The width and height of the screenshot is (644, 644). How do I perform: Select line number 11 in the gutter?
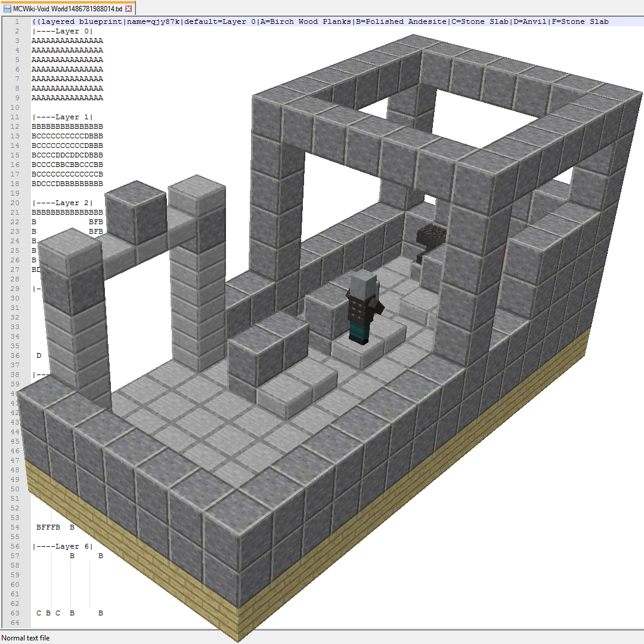click(x=17, y=117)
